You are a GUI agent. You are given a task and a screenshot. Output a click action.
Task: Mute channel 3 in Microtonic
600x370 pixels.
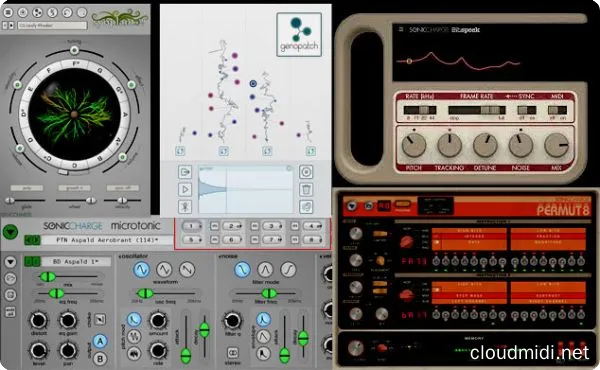(254, 226)
